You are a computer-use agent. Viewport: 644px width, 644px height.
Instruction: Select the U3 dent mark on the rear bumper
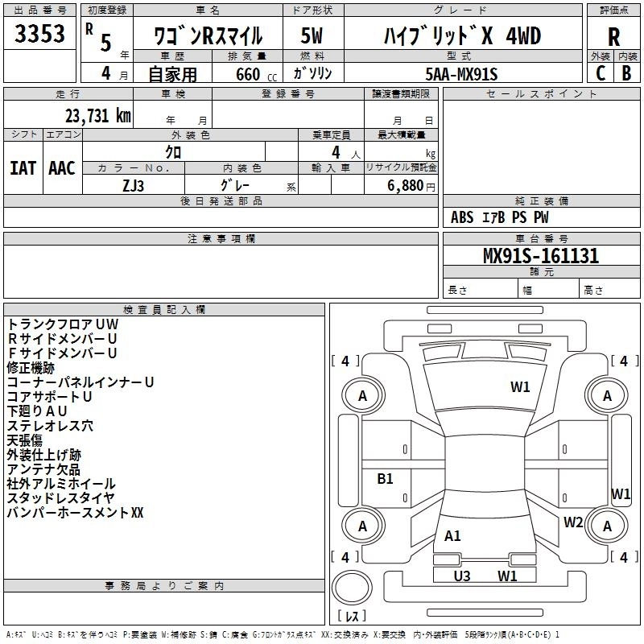pos(462,576)
